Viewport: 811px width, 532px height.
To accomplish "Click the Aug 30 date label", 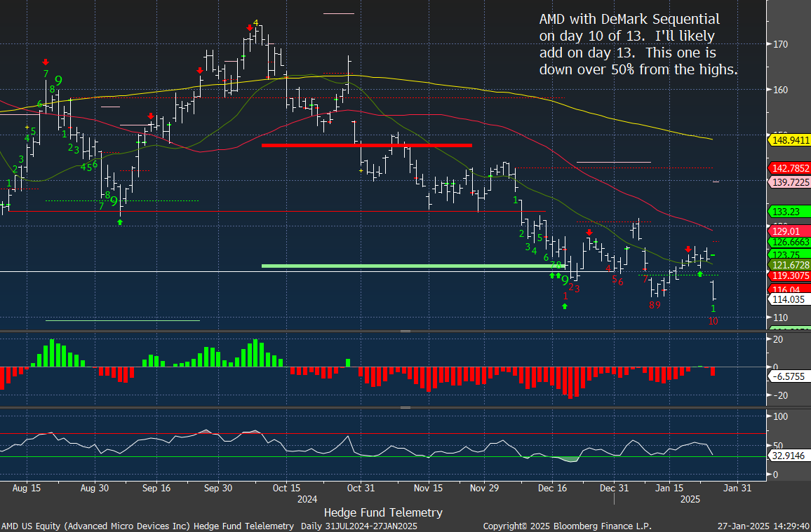I will [x=95, y=488].
